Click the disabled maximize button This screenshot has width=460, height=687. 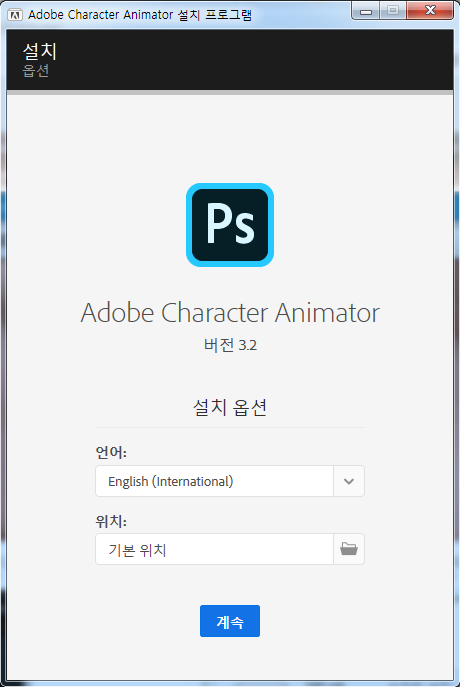[393, 11]
